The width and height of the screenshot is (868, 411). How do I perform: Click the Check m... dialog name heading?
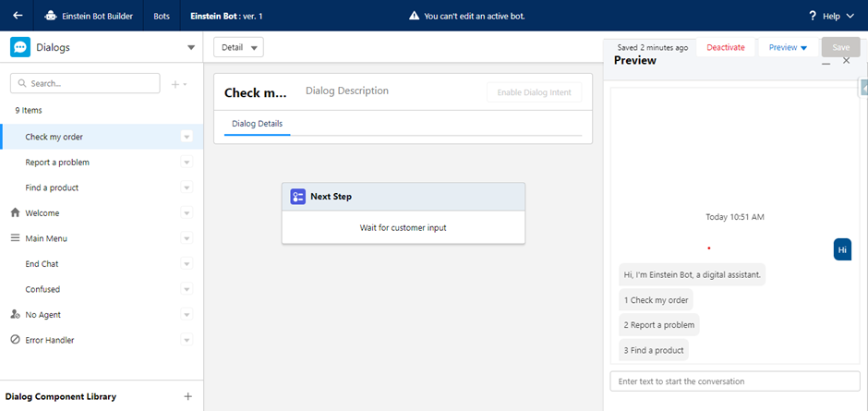pos(256,92)
